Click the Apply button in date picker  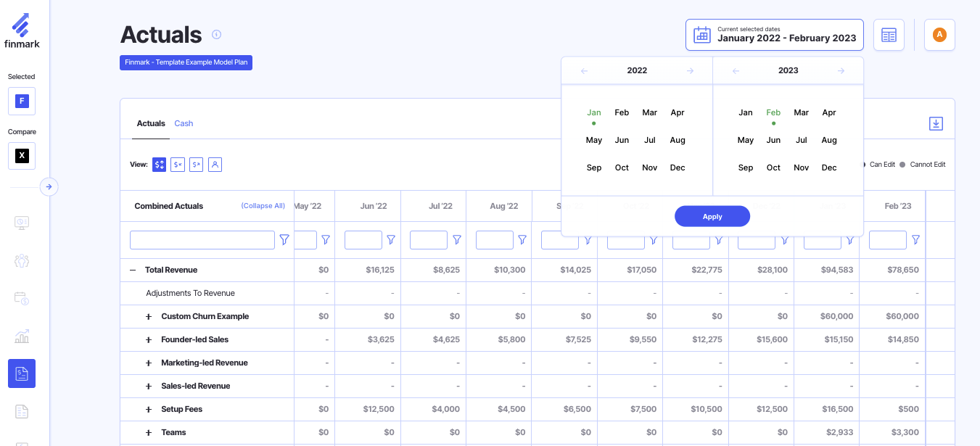(712, 217)
